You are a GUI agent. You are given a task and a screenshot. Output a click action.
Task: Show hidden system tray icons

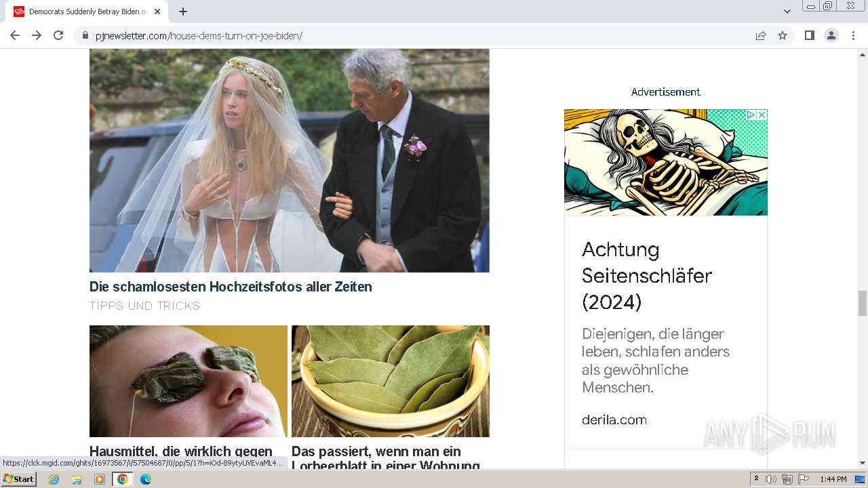[x=756, y=479]
